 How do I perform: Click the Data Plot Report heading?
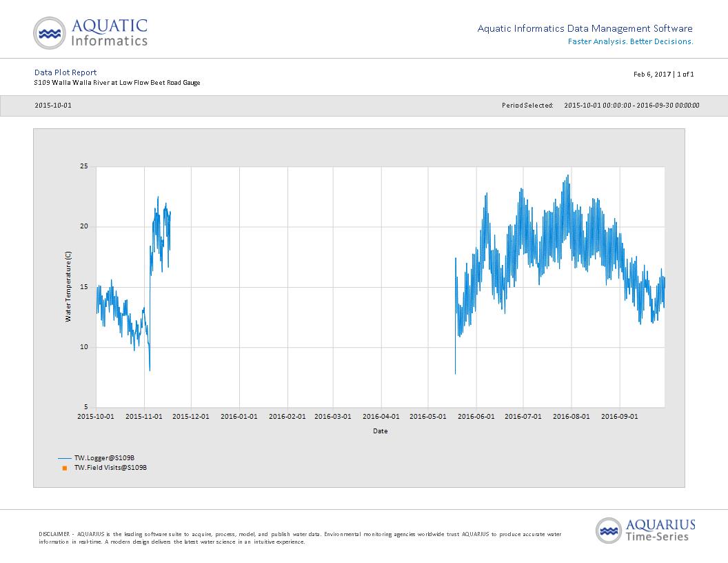[x=65, y=72]
